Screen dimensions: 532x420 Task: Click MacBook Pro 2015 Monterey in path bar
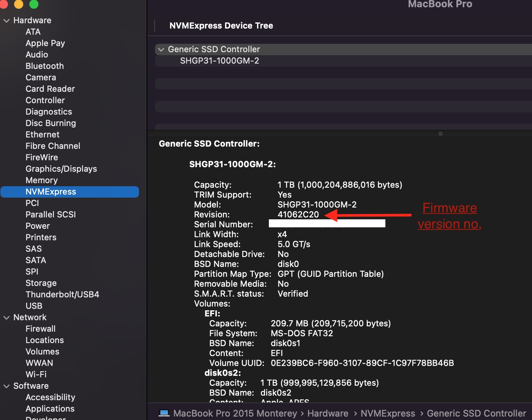[x=235, y=414]
